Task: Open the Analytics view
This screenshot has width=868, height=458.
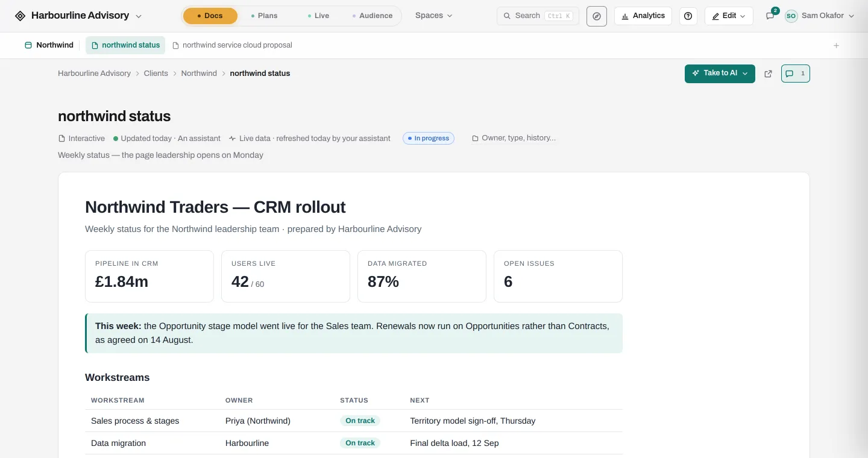Action: point(643,16)
